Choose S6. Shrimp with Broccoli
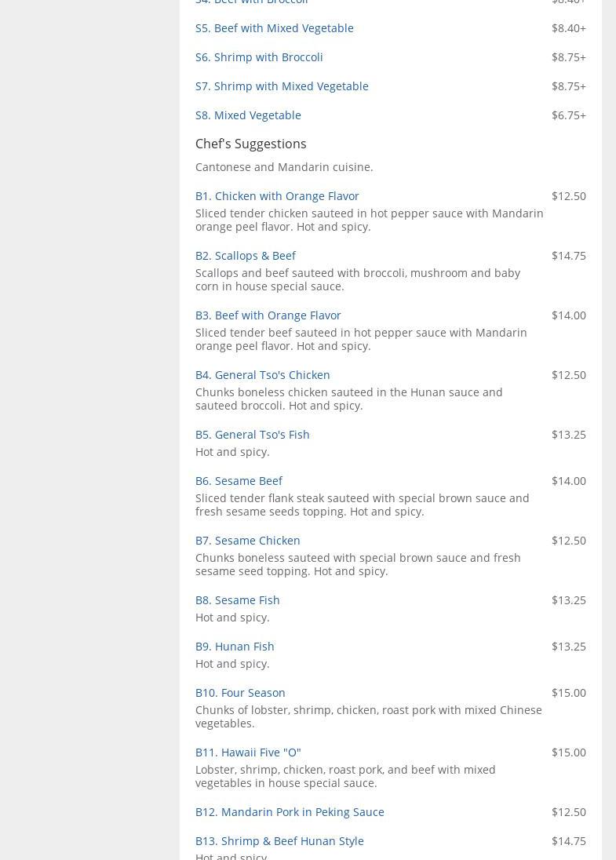Screen dimensions: 616x860 (259, 57)
